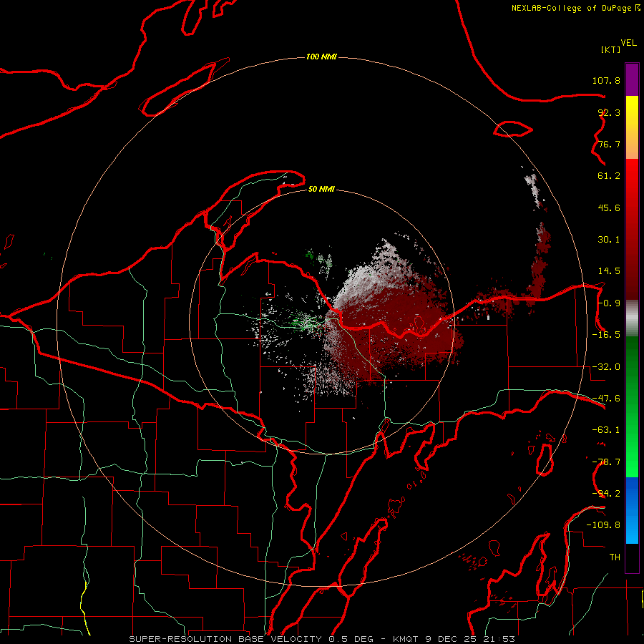Click the KMQT station identifier in caption
The image size is (644, 644).
(x=406, y=639)
